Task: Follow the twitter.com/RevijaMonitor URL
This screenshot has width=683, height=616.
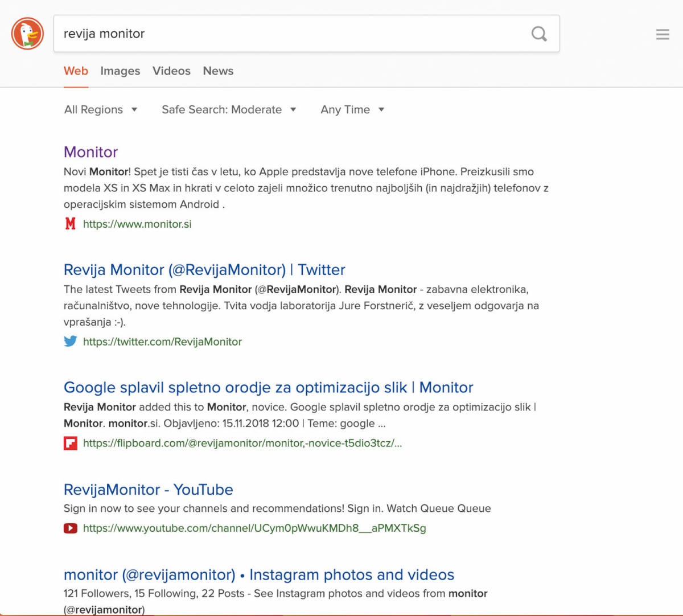Action: click(x=162, y=342)
